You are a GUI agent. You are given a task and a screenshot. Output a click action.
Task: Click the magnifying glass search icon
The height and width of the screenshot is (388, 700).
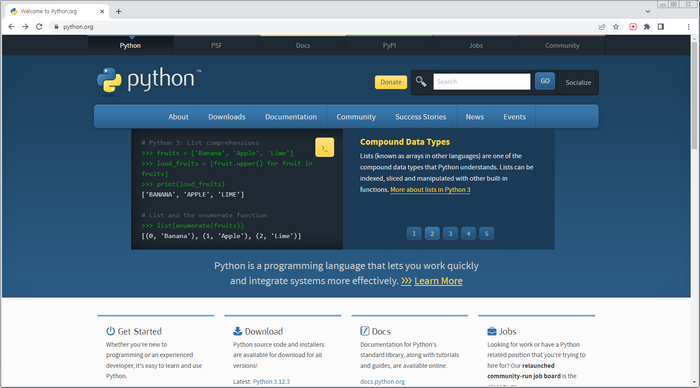[x=421, y=82]
